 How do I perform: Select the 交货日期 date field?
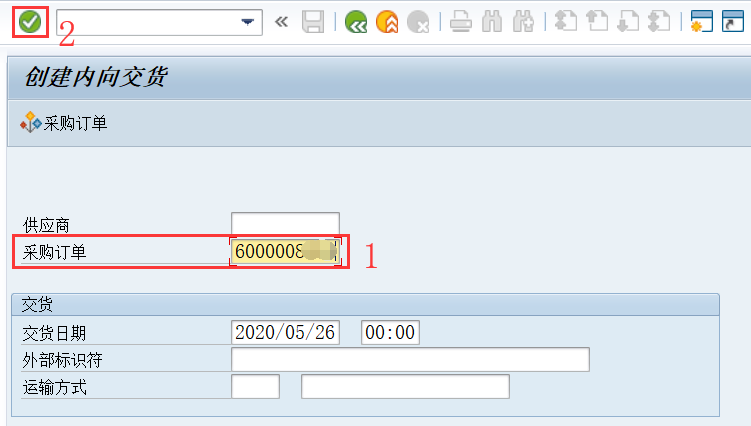285,333
